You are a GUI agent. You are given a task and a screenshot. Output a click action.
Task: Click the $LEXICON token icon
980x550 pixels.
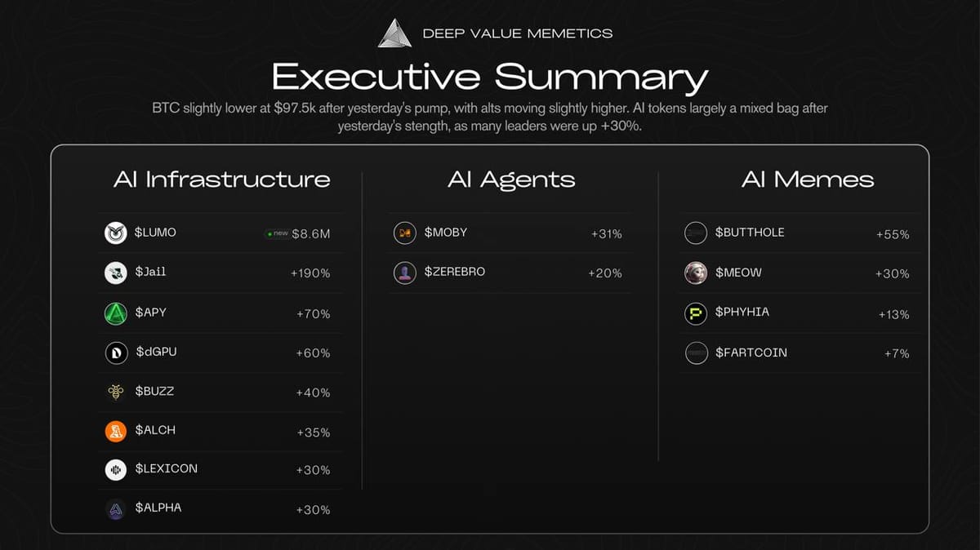pos(115,470)
